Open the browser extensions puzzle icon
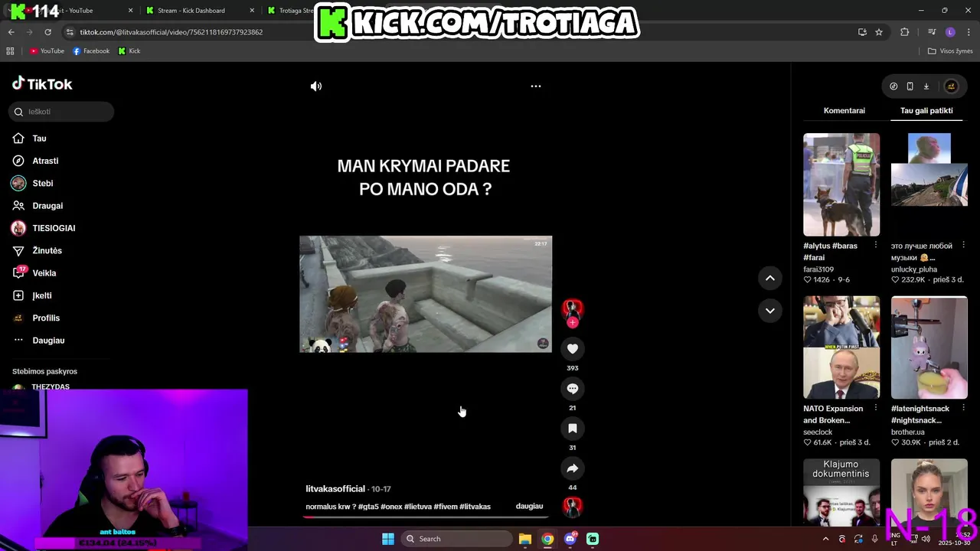 click(905, 32)
